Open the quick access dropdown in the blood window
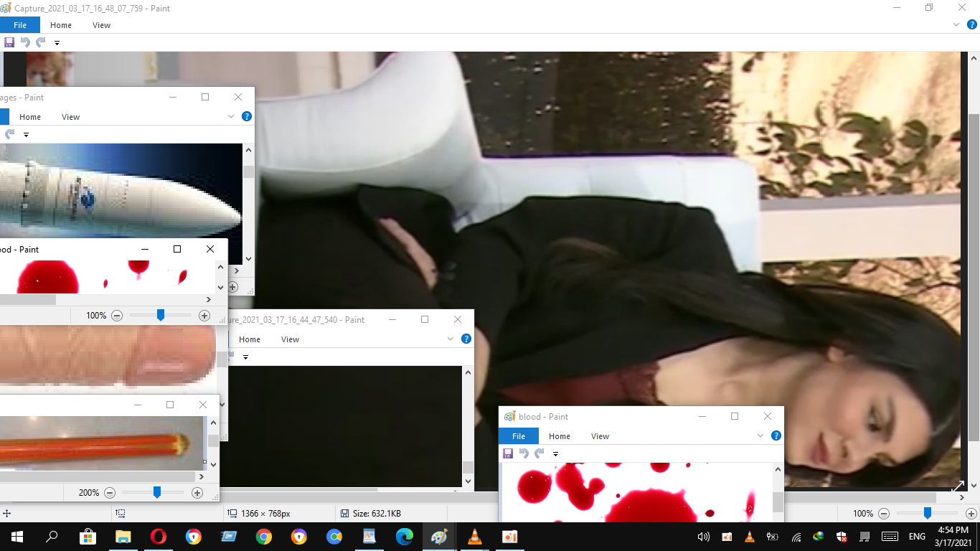This screenshot has width=980, height=551. click(x=555, y=454)
